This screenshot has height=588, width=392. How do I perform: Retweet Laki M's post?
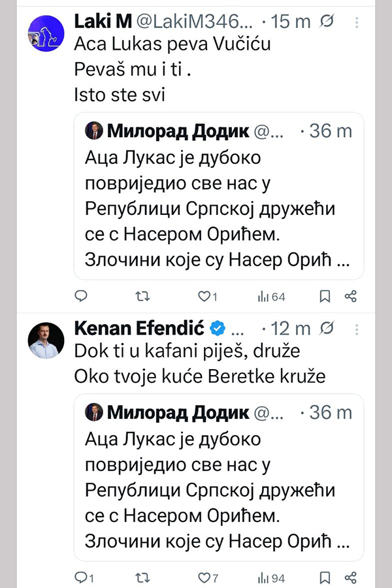pyautogui.click(x=141, y=297)
